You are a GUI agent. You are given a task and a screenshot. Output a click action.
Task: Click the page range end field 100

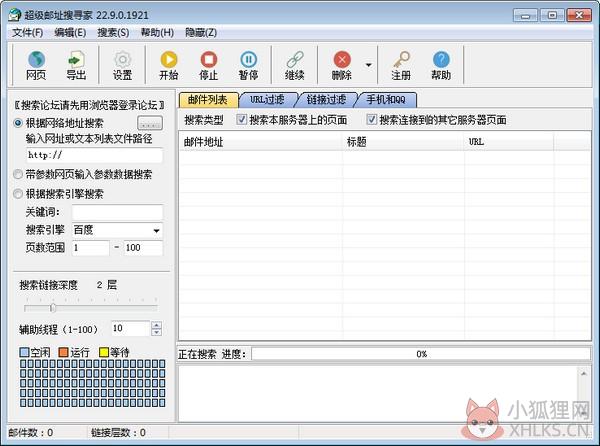click(x=143, y=248)
